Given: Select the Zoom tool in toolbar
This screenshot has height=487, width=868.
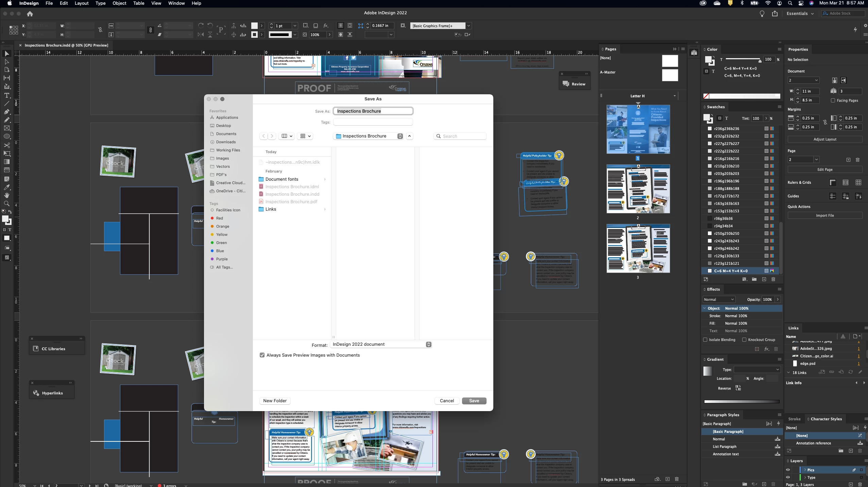Looking at the screenshot, I should [x=6, y=204].
